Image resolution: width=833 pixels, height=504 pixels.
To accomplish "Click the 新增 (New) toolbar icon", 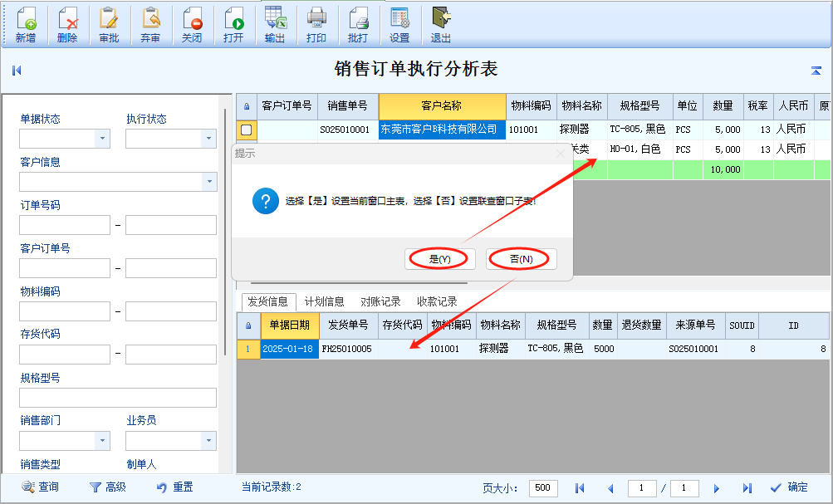I will click(x=26, y=25).
